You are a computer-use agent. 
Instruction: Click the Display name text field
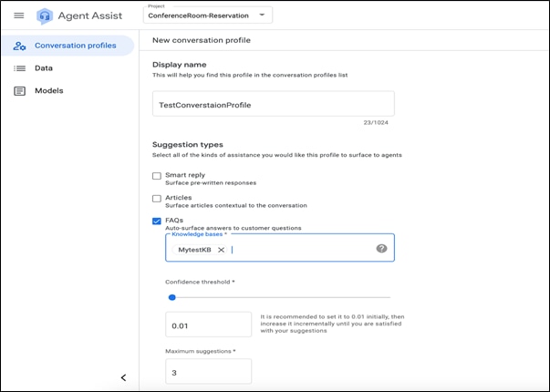(x=274, y=104)
